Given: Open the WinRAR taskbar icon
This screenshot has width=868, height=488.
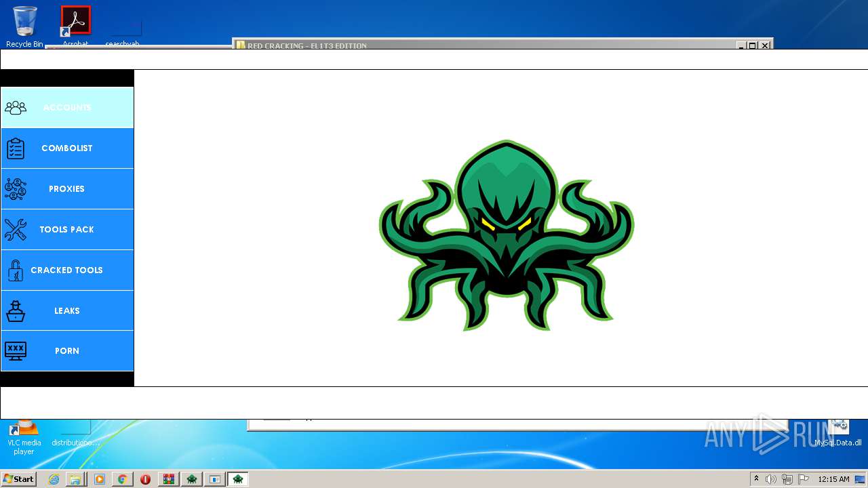Looking at the screenshot, I should (x=168, y=479).
